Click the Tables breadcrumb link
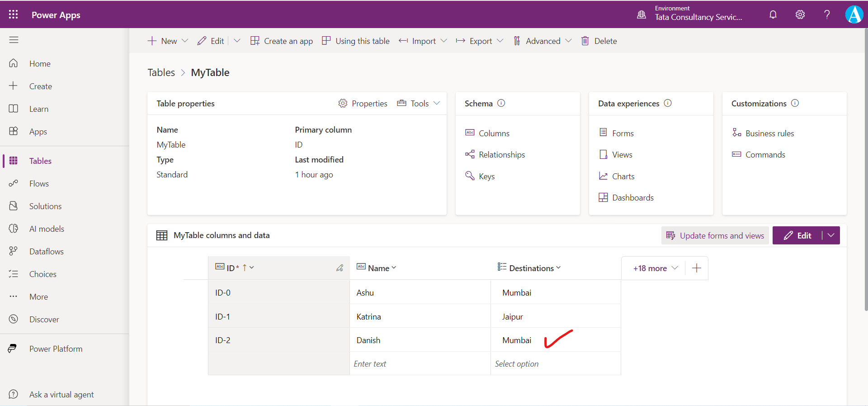The height and width of the screenshot is (406, 868). pos(161,72)
